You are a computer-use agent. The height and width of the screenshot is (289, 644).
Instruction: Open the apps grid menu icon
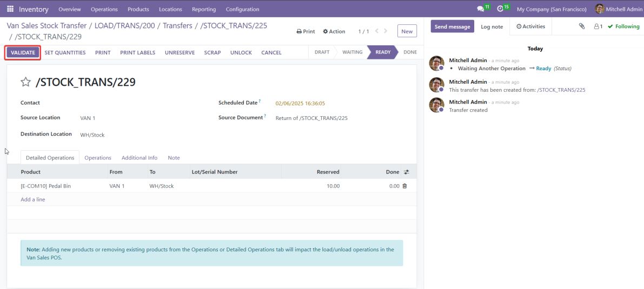pyautogui.click(x=10, y=9)
